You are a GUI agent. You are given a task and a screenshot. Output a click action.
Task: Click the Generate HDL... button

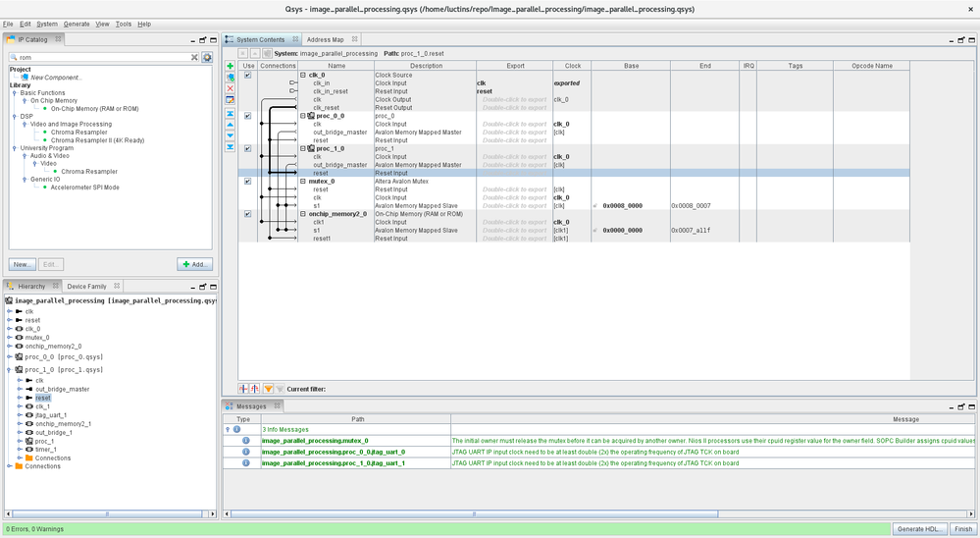pos(920,529)
